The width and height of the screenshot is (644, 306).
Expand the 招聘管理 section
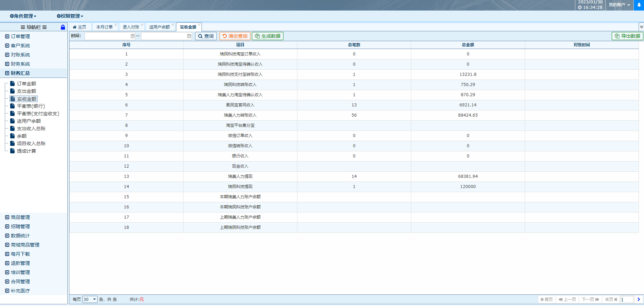click(x=34, y=226)
